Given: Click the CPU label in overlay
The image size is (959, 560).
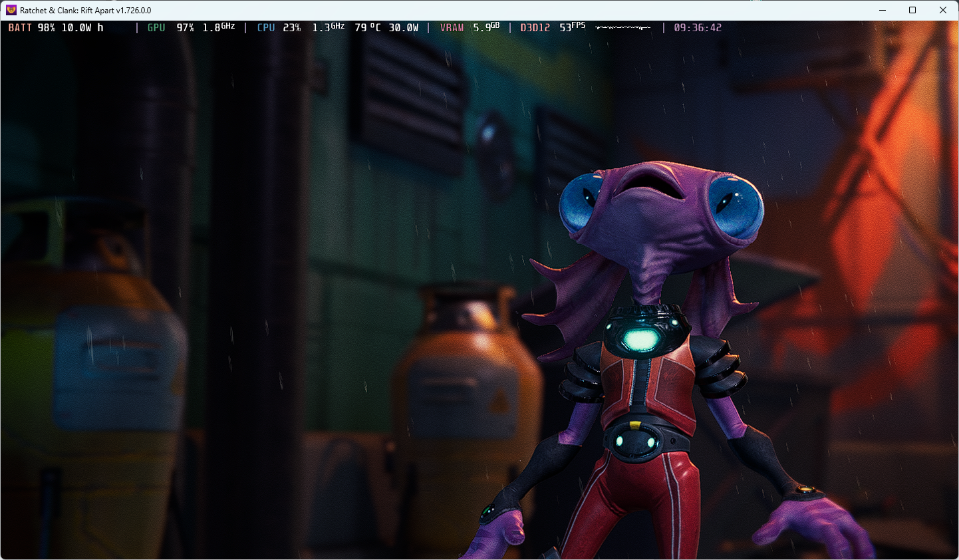Looking at the screenshot, I should (266, 28).
